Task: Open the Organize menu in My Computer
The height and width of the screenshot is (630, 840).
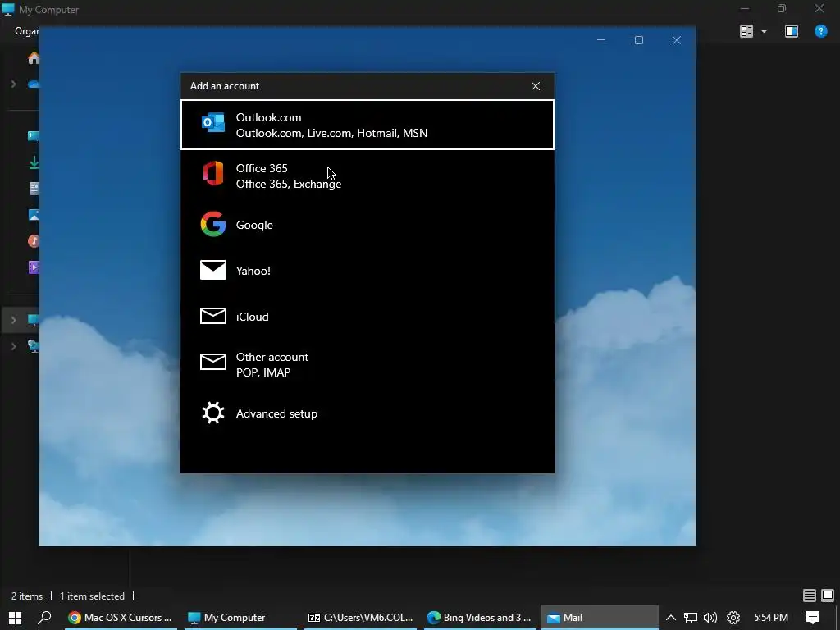Action: [26, 31]
